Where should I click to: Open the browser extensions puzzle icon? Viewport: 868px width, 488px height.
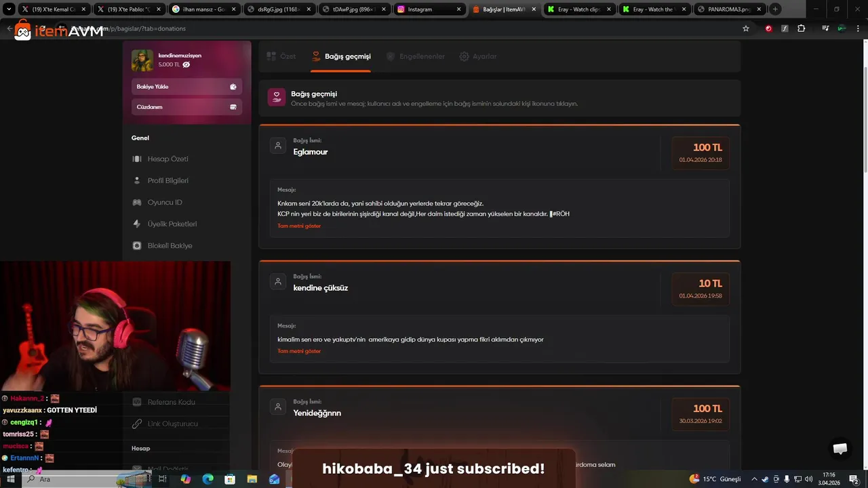(802, 28)
